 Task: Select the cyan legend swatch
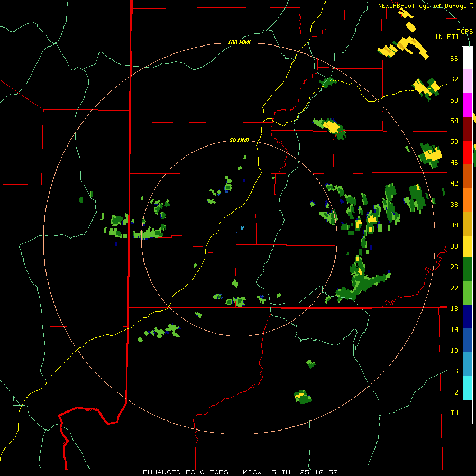point(467,387)
